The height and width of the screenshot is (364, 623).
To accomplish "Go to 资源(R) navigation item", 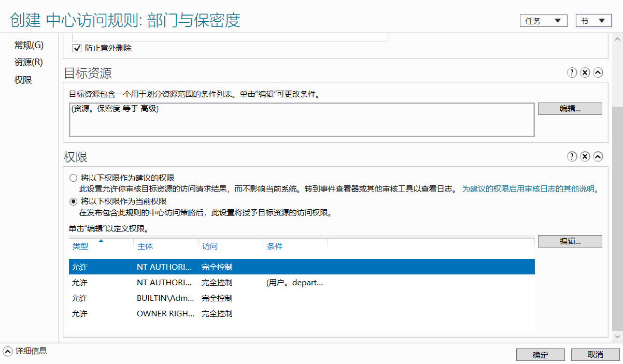I will (x=29, y=62).
